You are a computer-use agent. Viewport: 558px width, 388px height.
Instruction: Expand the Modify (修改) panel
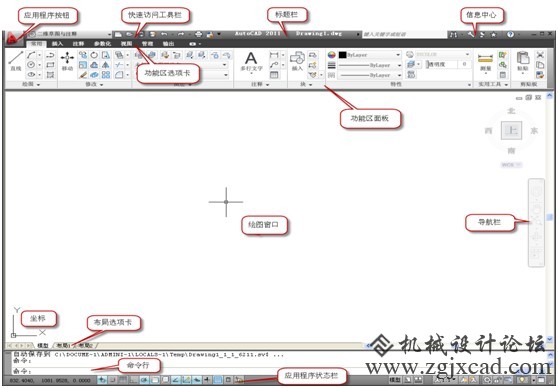click(x=94, y=84)
